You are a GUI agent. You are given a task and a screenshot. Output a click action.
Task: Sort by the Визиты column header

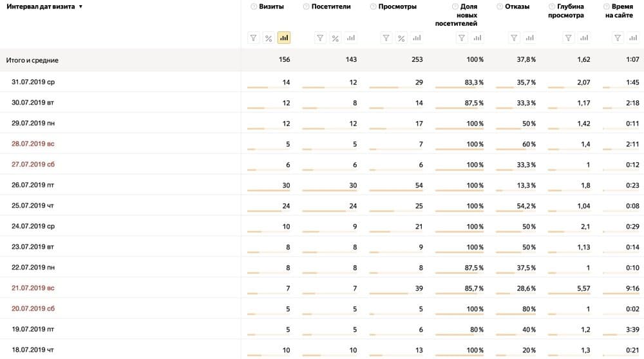coord(272,6)
